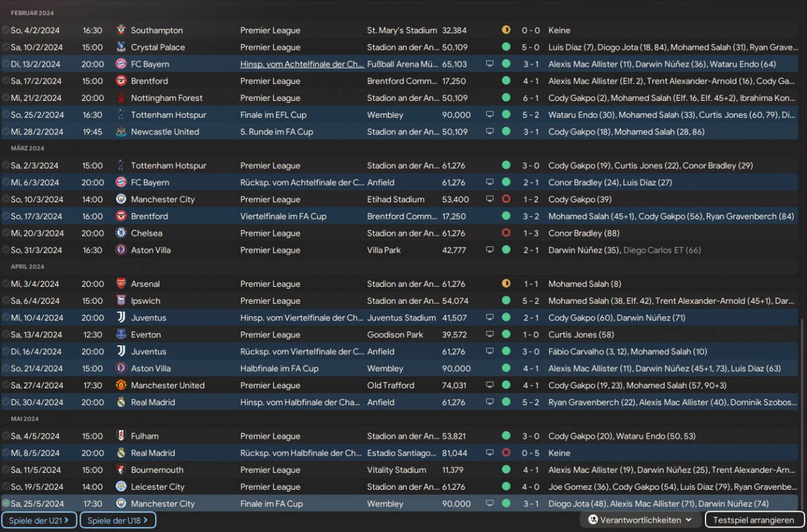Click the checkmark icon beside Sa, 25/5/2024
The height and width of the screenshot is (532, 807).
click(x=6, y=504)
